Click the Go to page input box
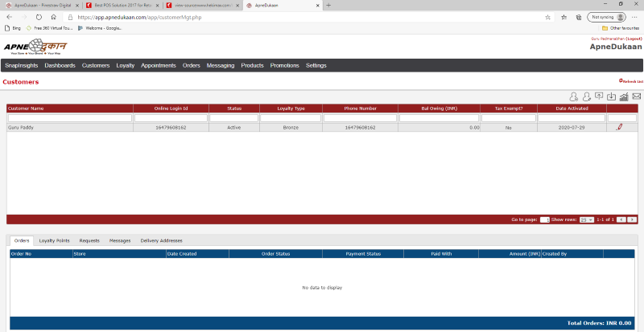The height and width of the screenshot is (332, 644). pos(545,219)
